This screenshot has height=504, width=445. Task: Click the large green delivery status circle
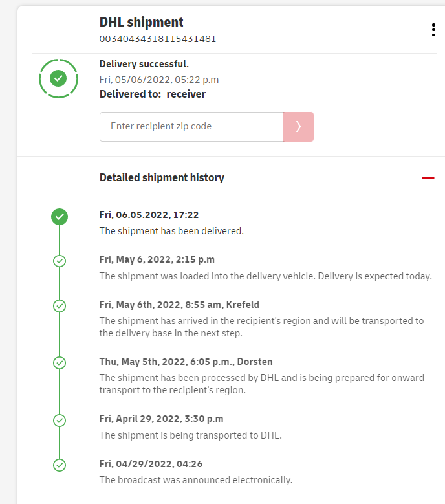pos(58,78)
